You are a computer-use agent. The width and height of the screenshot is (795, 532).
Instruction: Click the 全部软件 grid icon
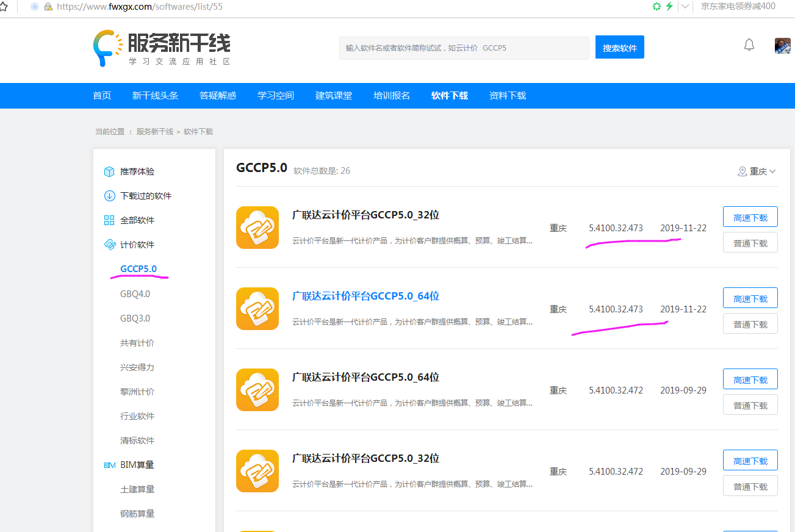[109, 220]
